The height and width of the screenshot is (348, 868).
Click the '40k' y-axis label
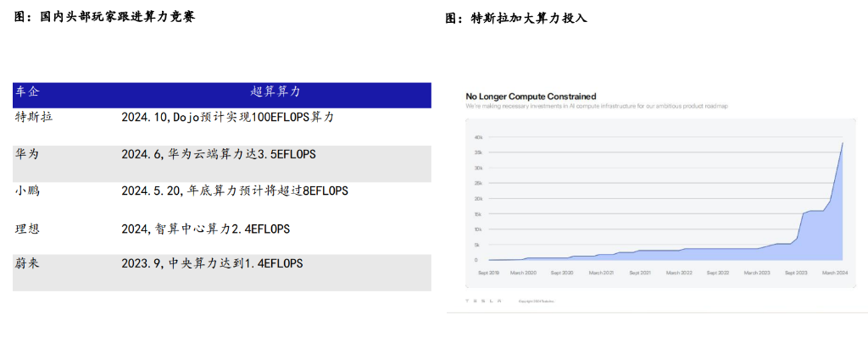click(x=479, y=137)
